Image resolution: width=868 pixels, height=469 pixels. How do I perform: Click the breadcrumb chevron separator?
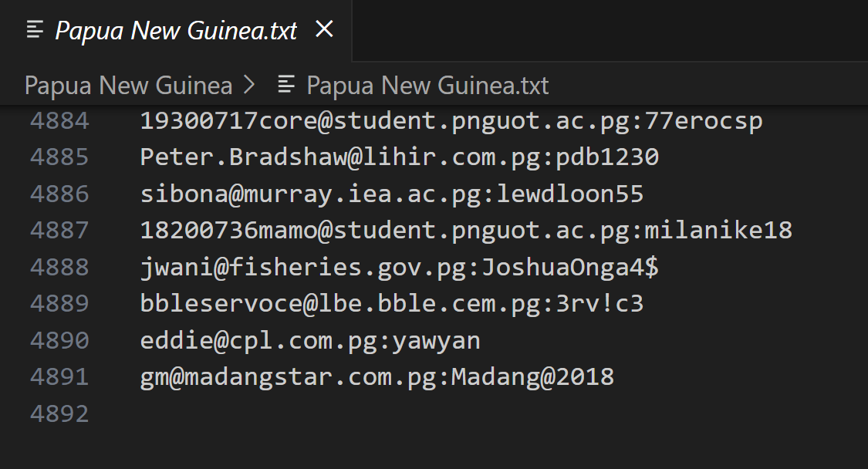(249, 85)
